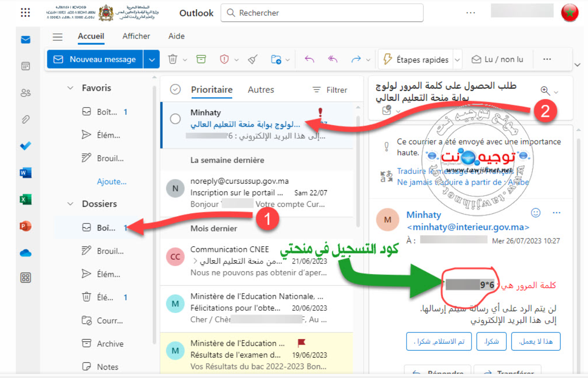The height and width of the screenshot is (378, 588).
Task: Toggle Lu / non lu status
Action: [497, 59]
